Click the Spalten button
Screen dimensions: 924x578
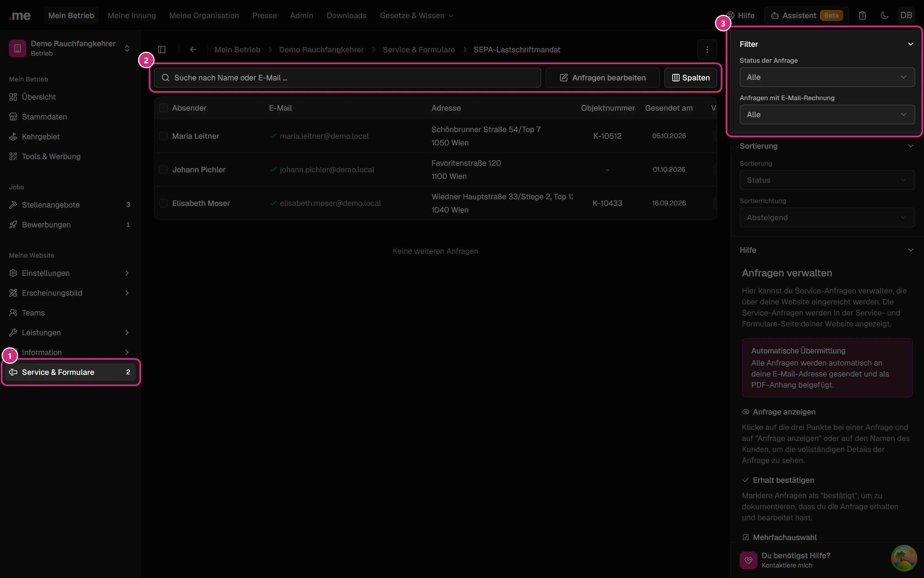690,78
